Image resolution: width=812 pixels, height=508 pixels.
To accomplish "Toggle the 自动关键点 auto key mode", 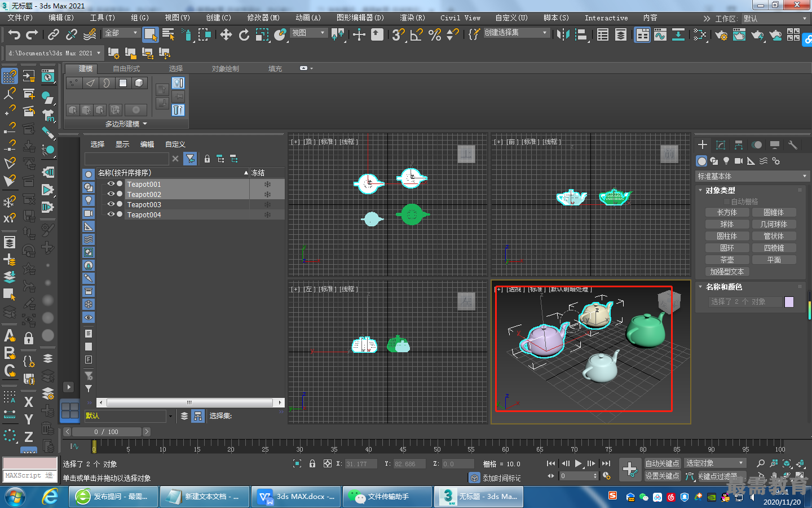I will pyautogui.click(x=663, y=463).
